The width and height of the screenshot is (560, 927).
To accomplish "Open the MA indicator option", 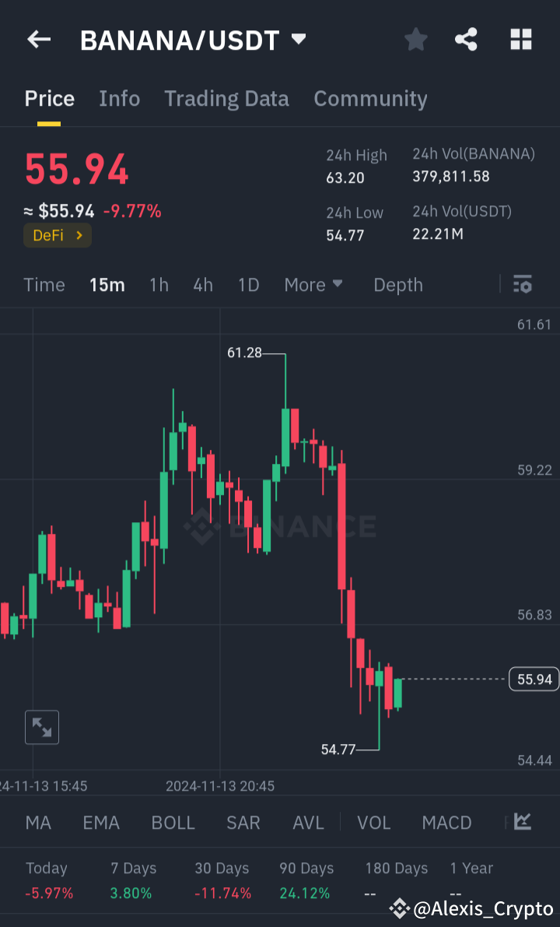I will [x=37, y=822].
